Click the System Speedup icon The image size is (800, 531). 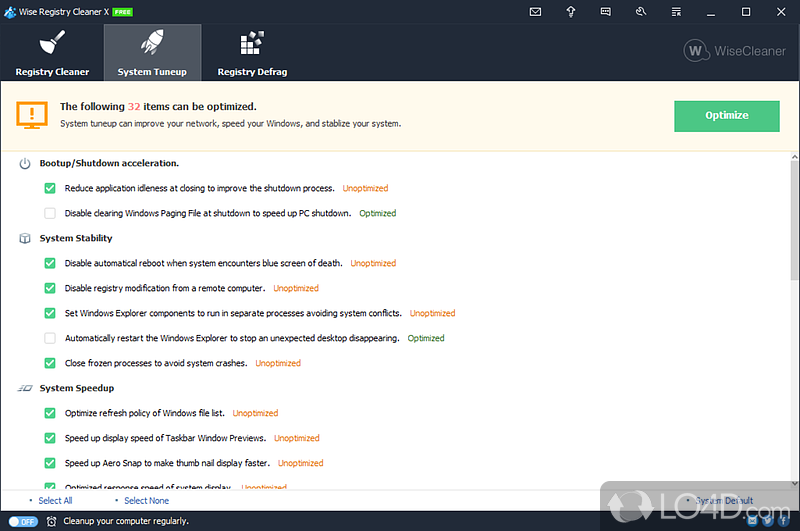pos(24,389)
